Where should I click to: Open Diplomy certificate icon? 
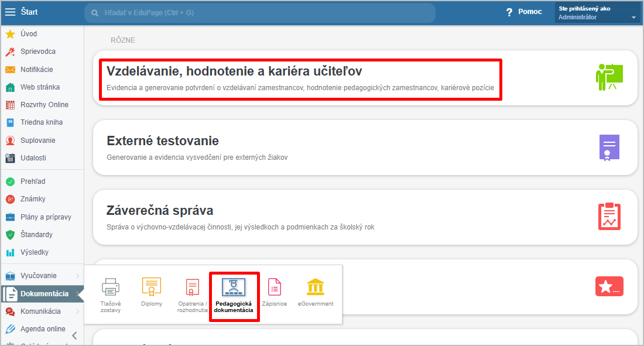tap(152, 287)
